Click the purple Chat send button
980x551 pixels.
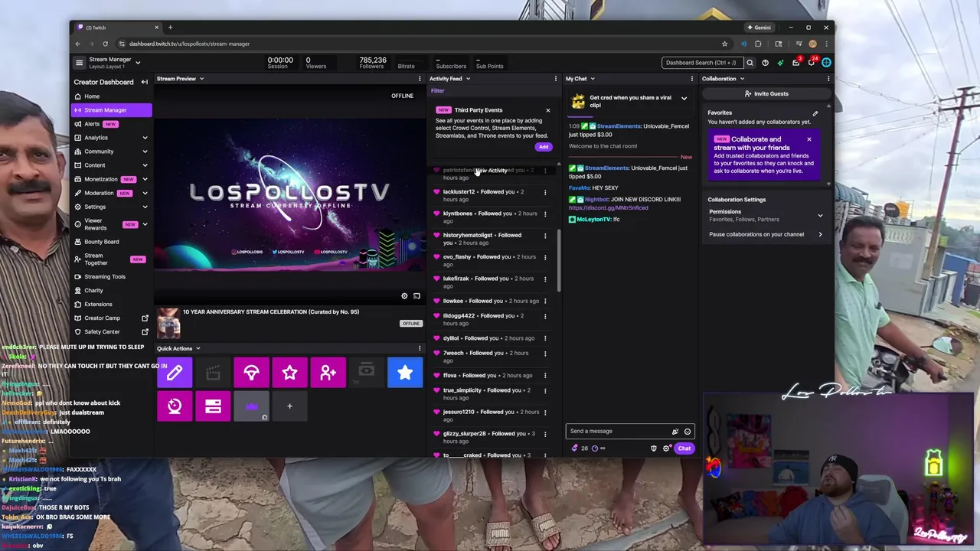(684, 448)
